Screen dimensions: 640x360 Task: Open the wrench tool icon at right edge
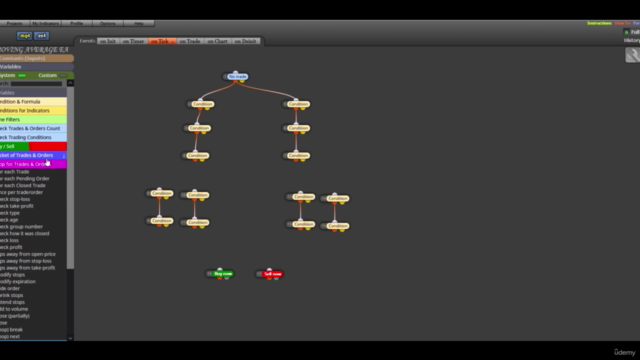coord(632,55)
